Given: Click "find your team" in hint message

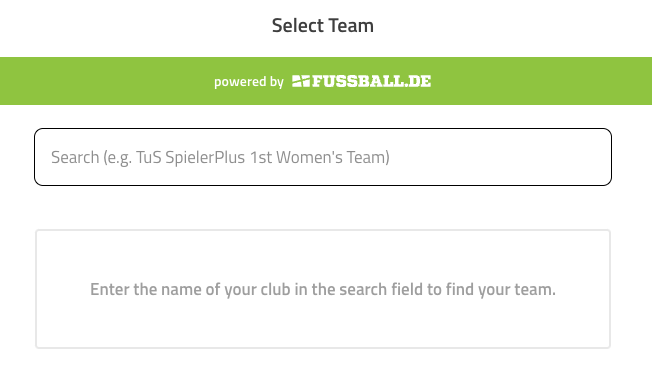Looking at the screenshot, I should point(500,289).
